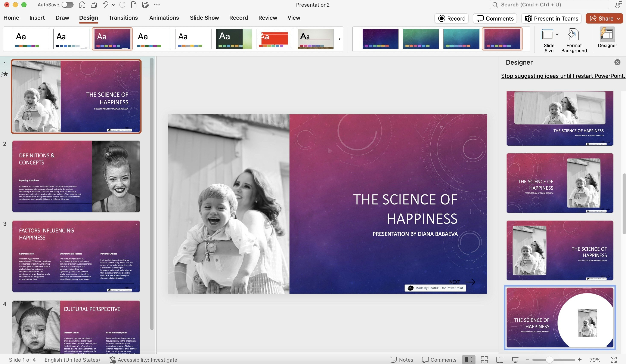
Task: Open Reading View from status bar
Action: pos(500,360)
